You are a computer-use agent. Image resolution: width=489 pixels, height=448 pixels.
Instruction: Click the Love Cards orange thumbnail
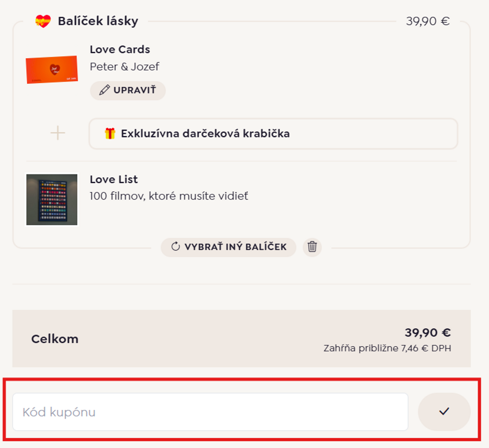[53, 70]
